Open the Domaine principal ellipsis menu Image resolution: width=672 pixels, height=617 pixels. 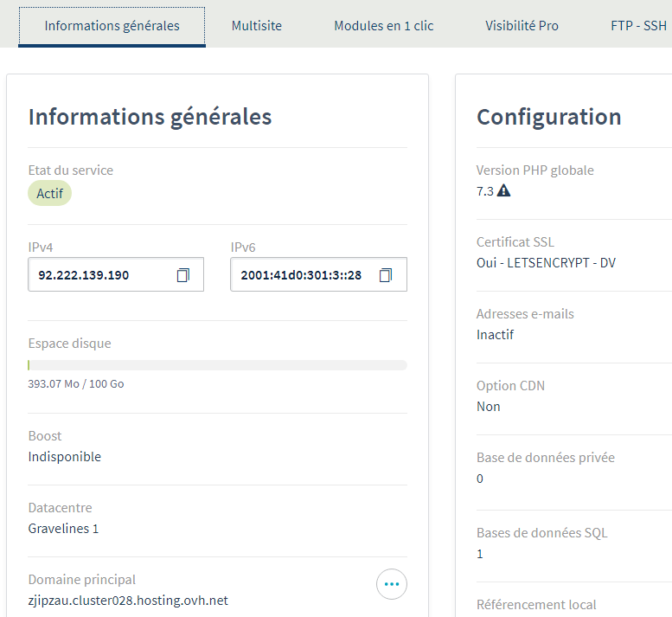pyautogui.click(x=392, y=584)
